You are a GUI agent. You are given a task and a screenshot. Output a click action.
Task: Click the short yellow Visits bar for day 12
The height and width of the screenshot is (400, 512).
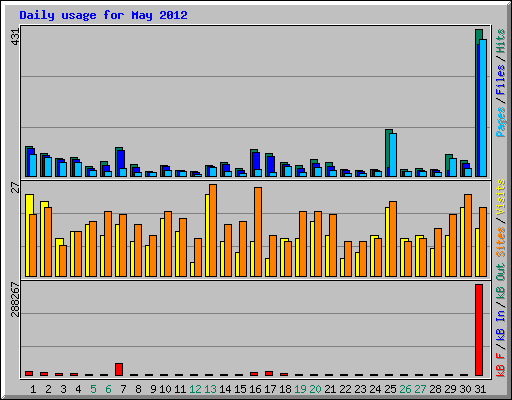point(192,269)
